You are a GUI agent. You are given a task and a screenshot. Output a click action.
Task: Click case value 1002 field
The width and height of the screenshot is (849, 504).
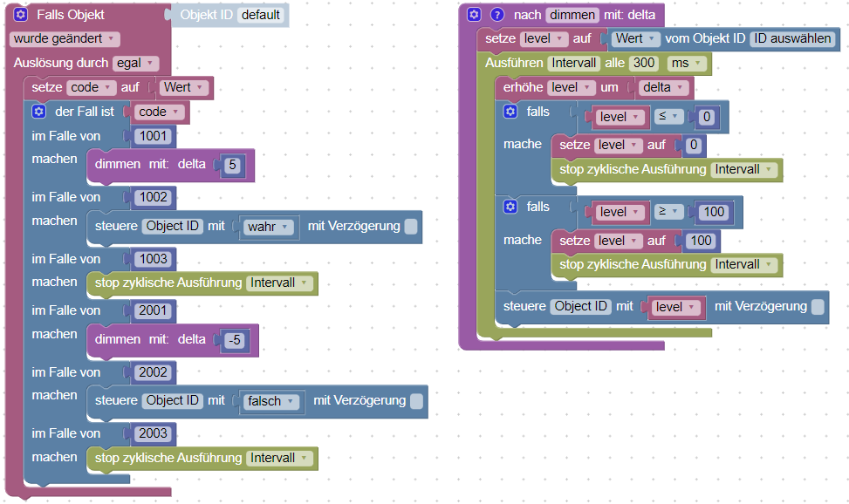tap(154, 198)
